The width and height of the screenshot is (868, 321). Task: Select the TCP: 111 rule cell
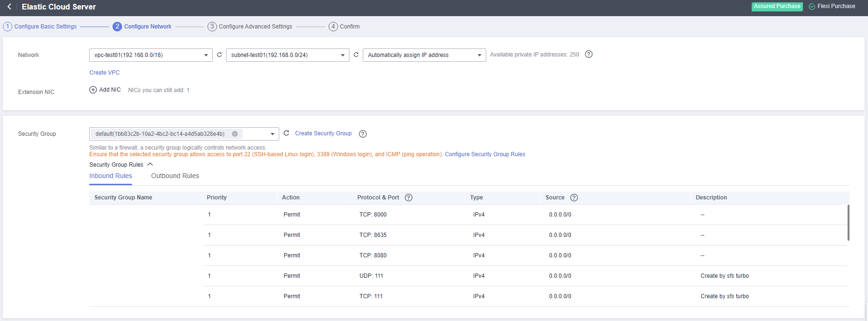tap(371, 296)
